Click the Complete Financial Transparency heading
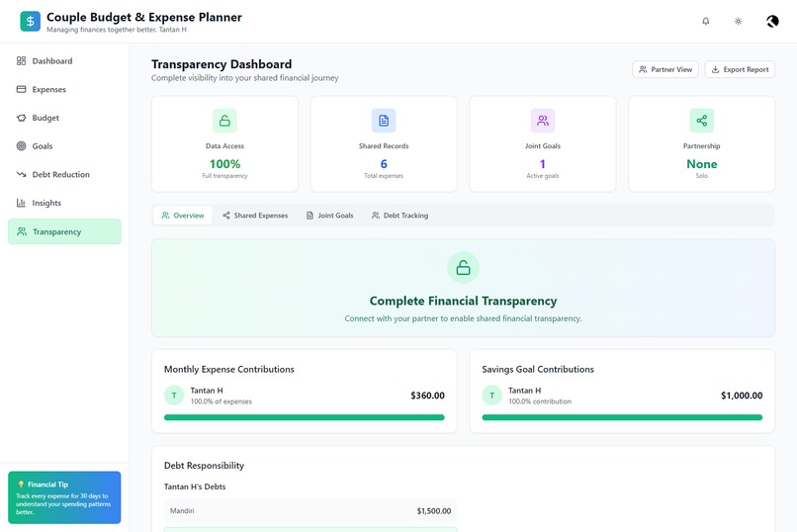The height and width of the screenshot is (532, 797). point(463,301)
